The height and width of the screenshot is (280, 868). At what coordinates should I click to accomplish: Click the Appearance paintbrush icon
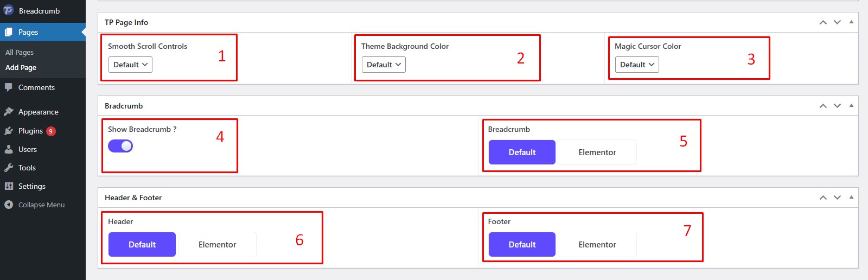(x=9, y=112)
